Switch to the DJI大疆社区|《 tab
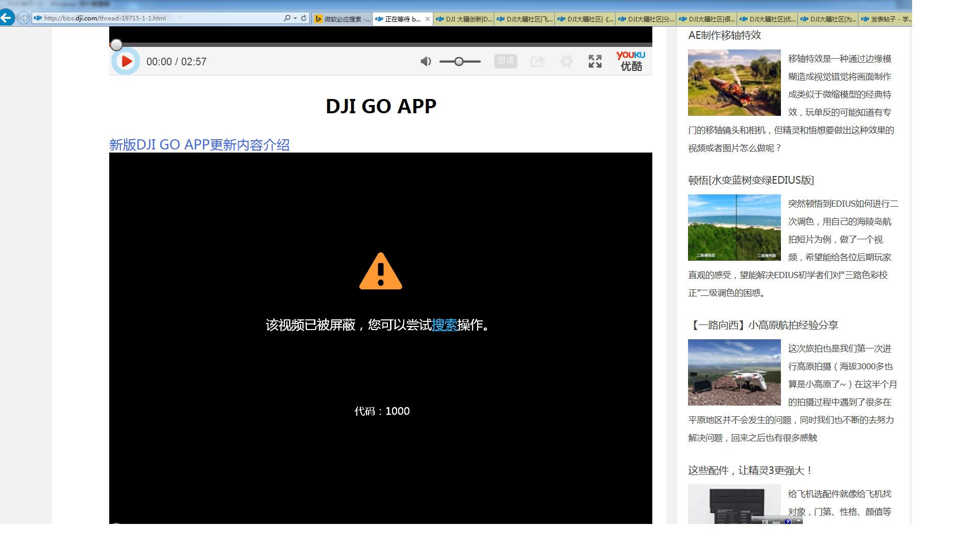980x551 pixels. 585,19
